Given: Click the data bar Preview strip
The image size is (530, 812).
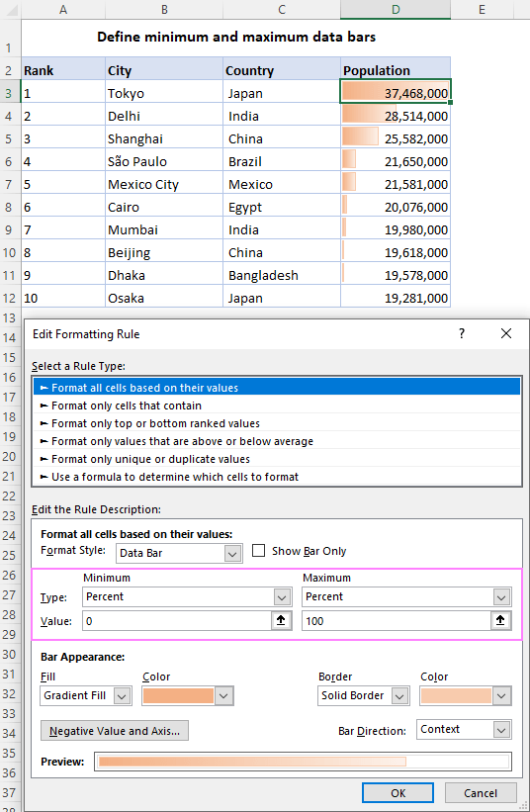Looking at the screenshot, I should pyautogui.click(x=303, y=762).
